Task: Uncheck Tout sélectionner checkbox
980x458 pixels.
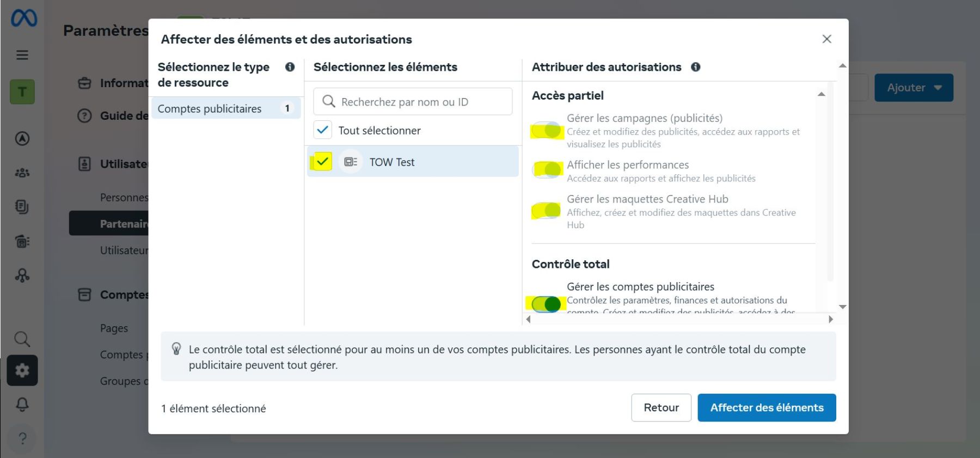Action: [x=322, y=130]
